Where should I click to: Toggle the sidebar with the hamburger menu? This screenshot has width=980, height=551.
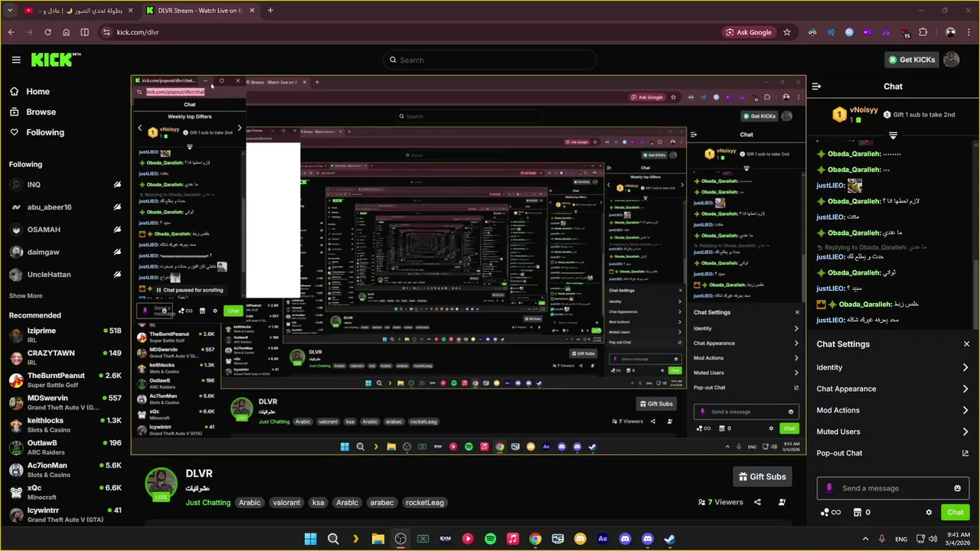(16, 60)
